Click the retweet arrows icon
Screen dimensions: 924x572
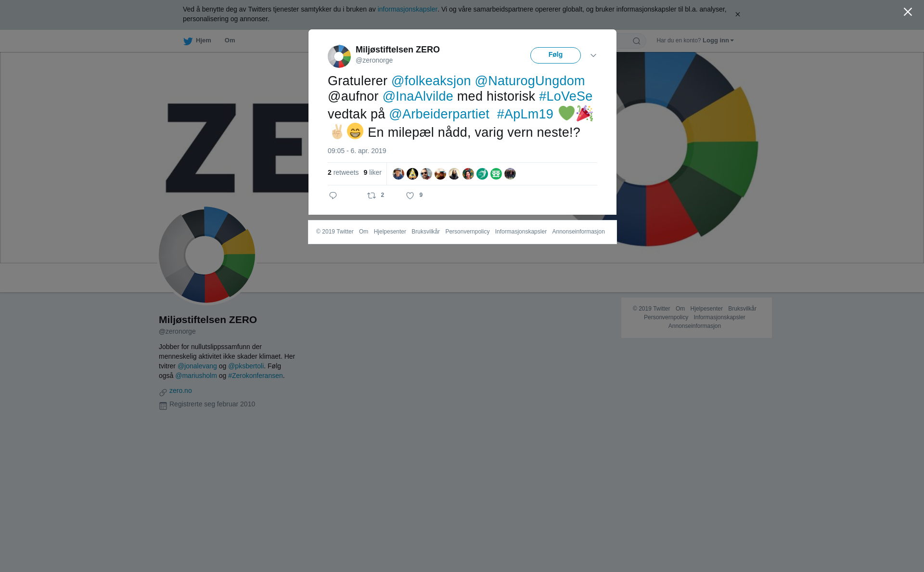click(x=372, y=195)
